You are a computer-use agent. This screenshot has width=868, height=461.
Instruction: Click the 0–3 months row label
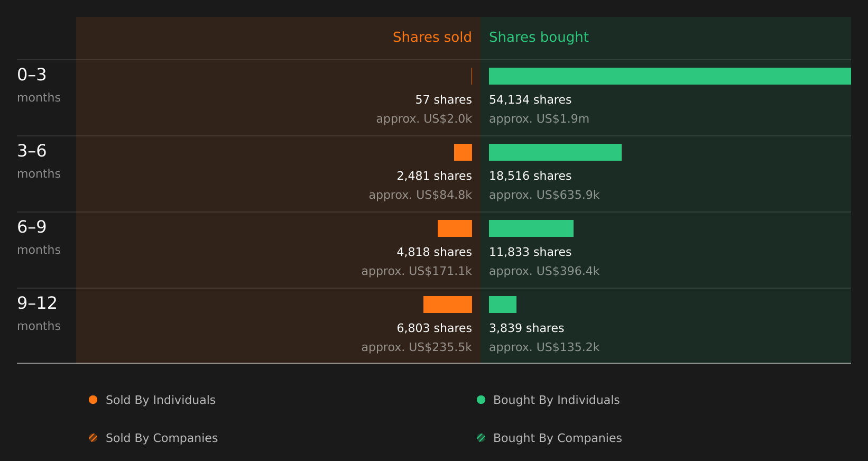pyautogui.click(x=39, y=85)
